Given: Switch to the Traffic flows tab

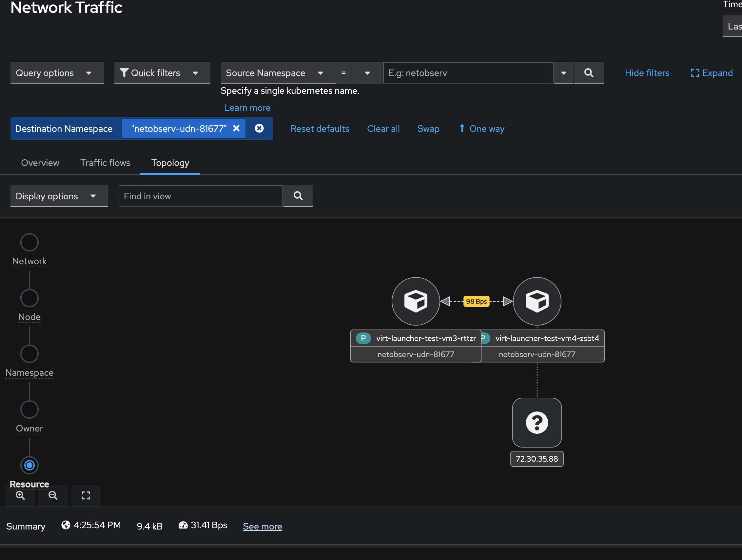Looking at the screenshot, I should 105,163.
